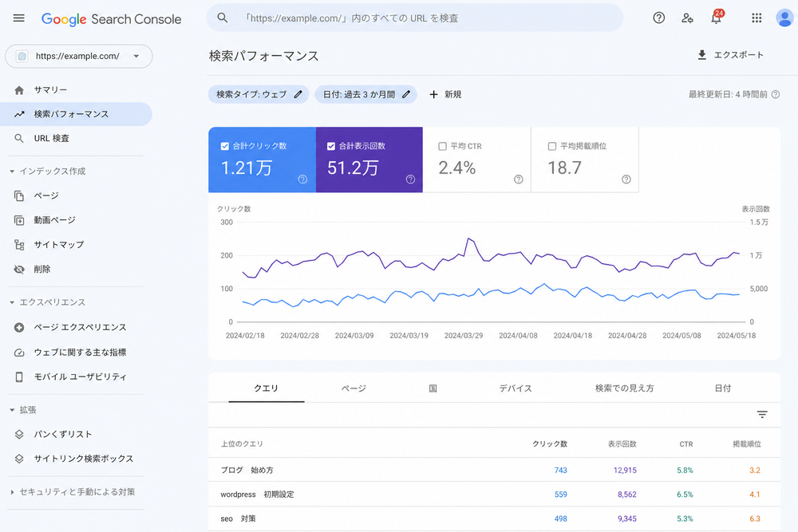
Task: Switch to the デバイス tab
Action: (x=516, y=388)
